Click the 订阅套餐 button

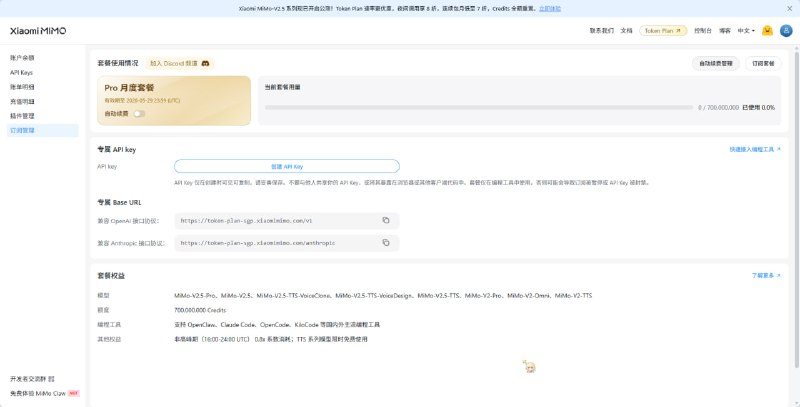click(763, 64)
